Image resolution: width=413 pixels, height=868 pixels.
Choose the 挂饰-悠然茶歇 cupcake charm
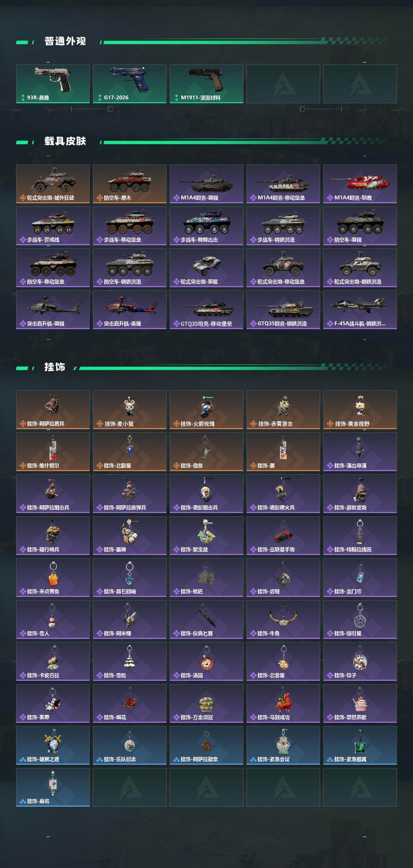click(x=360, y=703)
